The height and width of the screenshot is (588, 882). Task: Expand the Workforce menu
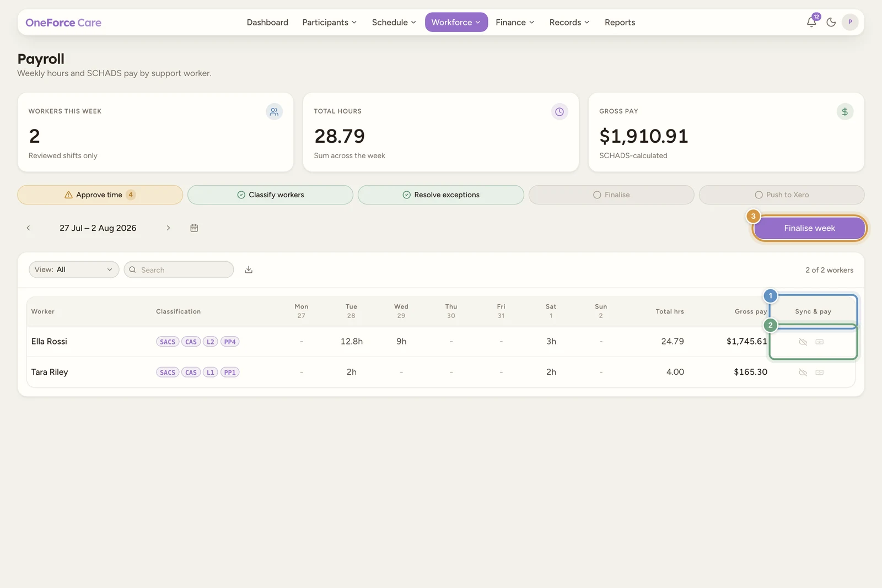(x=456, y=23)
